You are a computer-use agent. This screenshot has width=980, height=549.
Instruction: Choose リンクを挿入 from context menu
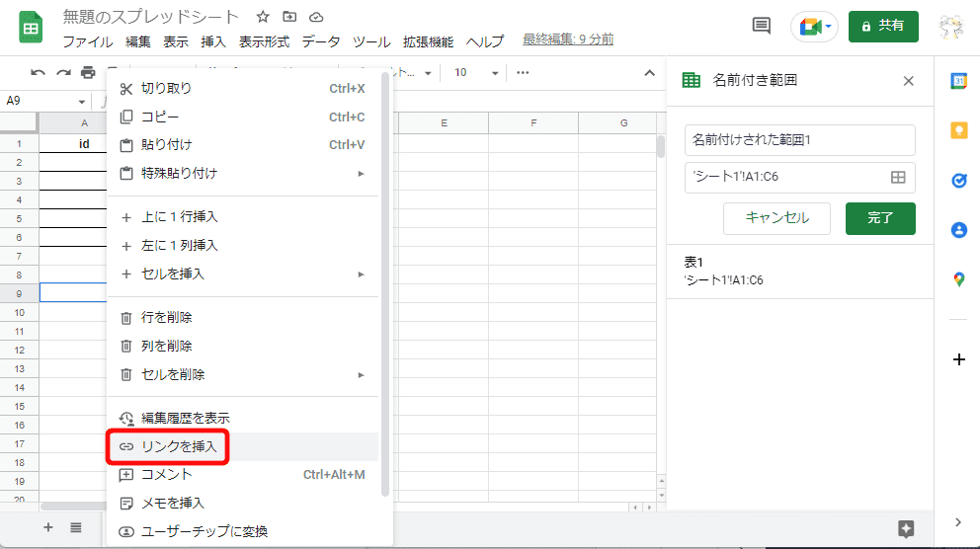pyautogui.click(x=242, y=446)
